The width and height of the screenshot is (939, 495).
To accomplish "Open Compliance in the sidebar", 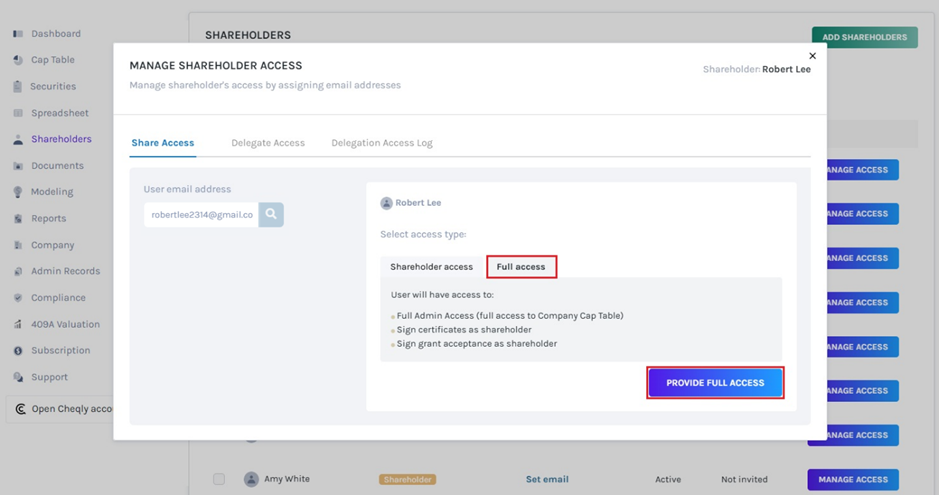I will click(58, 297).
